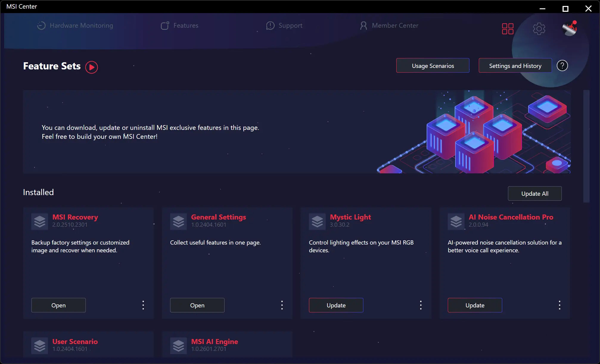Click the MSI Recovery title

[x=75, y=217]
